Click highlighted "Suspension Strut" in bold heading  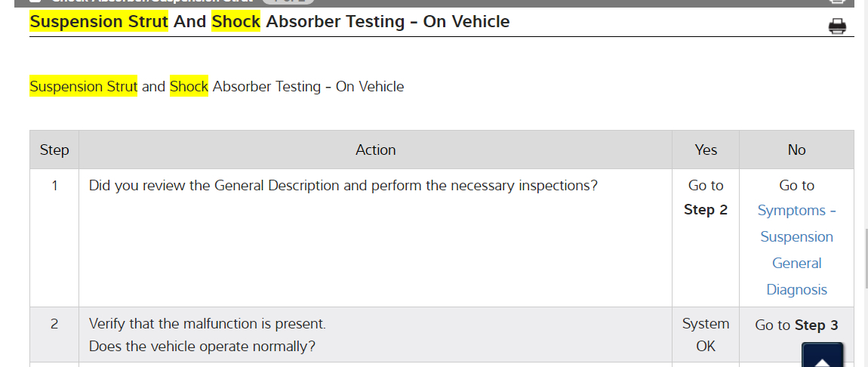(99, 21)
